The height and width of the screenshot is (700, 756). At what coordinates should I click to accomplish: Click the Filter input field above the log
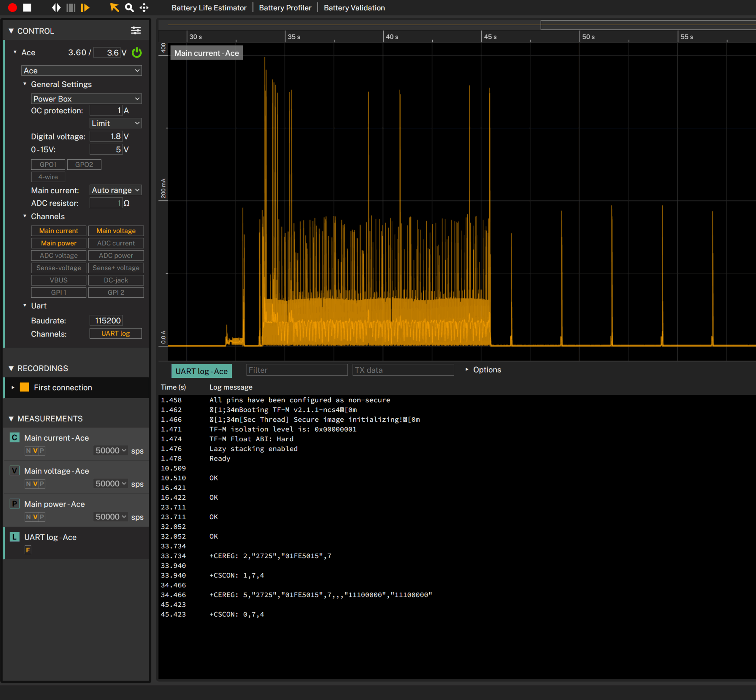(x=297, y=370)
